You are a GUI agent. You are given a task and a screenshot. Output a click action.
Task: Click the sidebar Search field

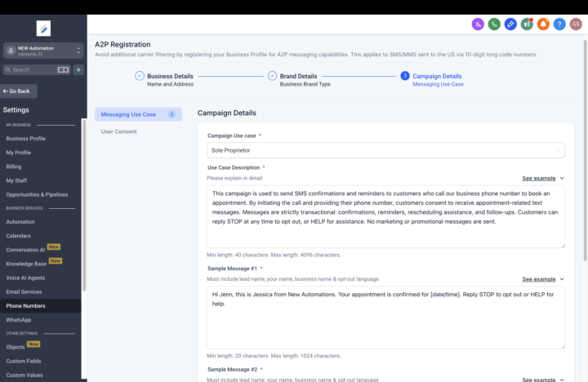pyautogui.click(x=37, y=69)
